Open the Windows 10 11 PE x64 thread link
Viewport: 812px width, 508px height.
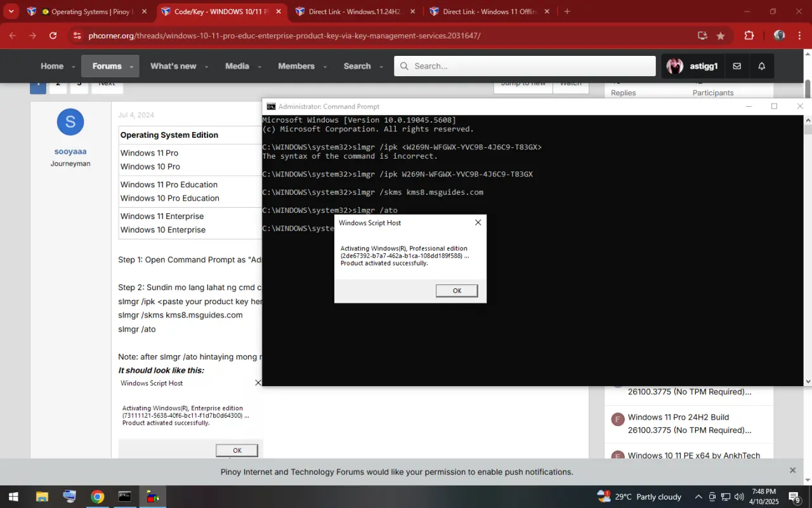click(x=694, y=455)
